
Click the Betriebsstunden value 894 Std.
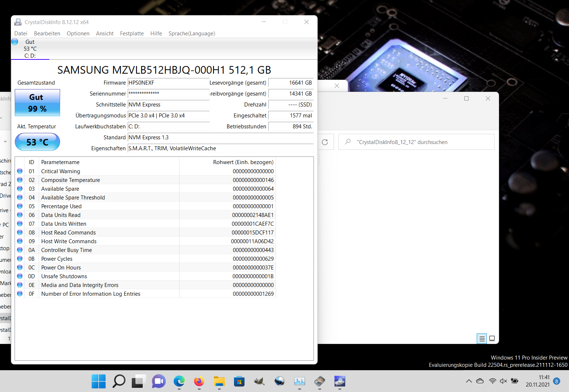pyautogui.click(x=291, y=127)
